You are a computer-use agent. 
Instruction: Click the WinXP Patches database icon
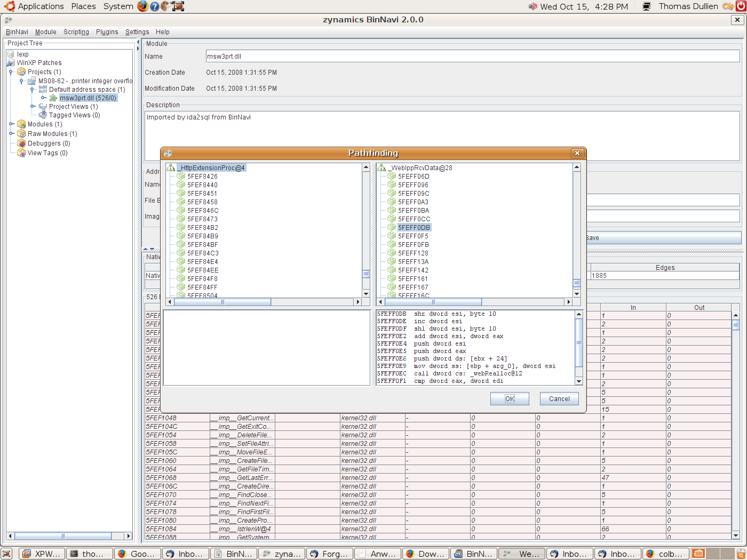coord(11,63)
